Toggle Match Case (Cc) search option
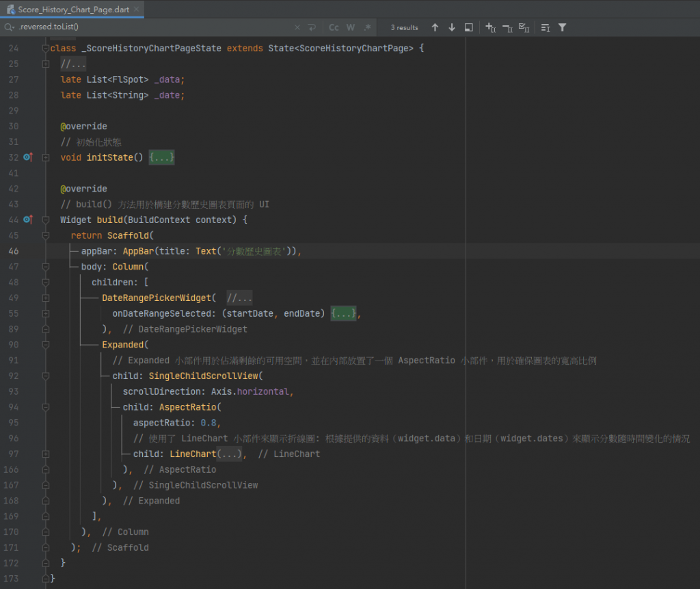 click(334, 27)
